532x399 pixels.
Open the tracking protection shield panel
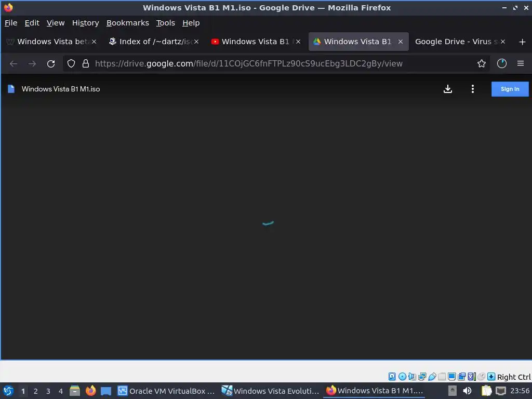(71, 63)
